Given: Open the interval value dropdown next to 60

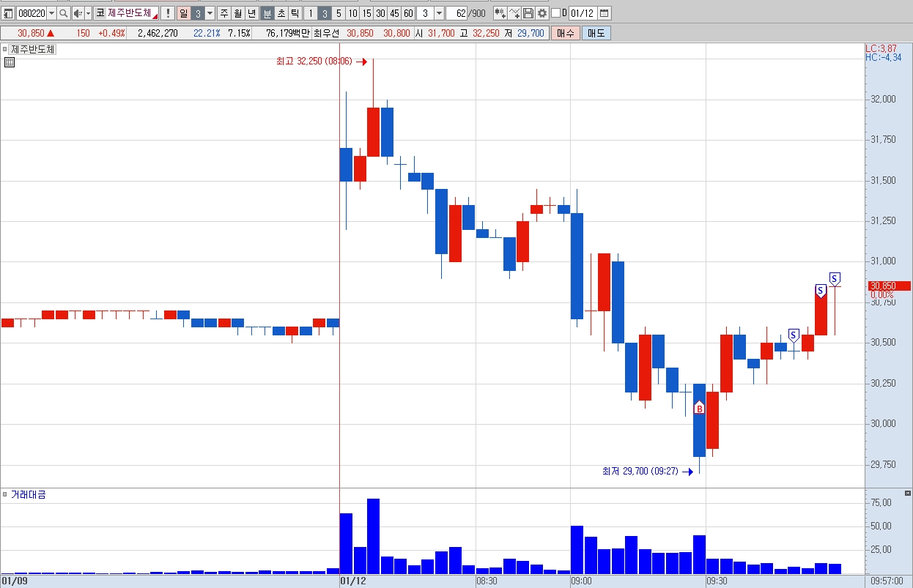Looking at the screenshot, I should pyautogui.click(x=439, y=13).
